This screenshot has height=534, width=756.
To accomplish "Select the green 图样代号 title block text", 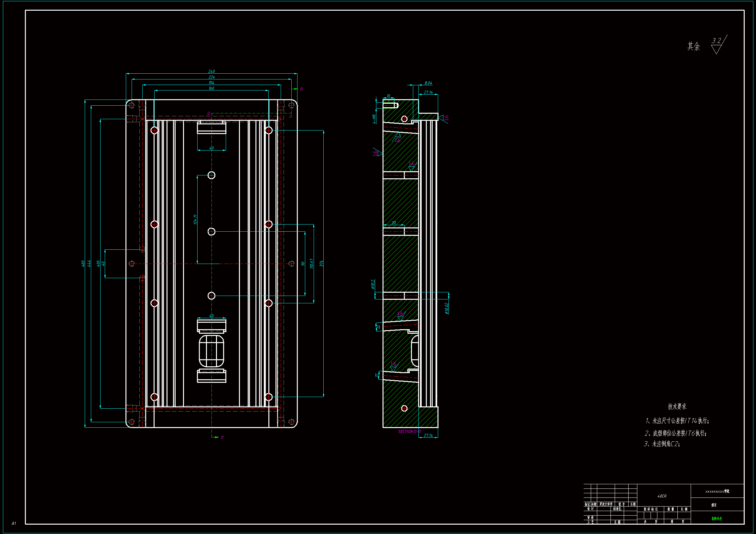I will tap(717, 519).
